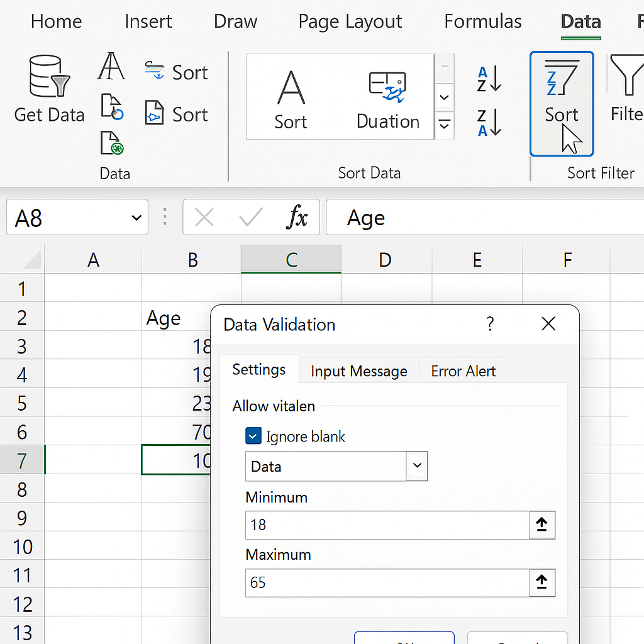This screenshot has height=644, width=644.
Task: Click the cell containing 23 in row 5
Action: click(177, 403)
